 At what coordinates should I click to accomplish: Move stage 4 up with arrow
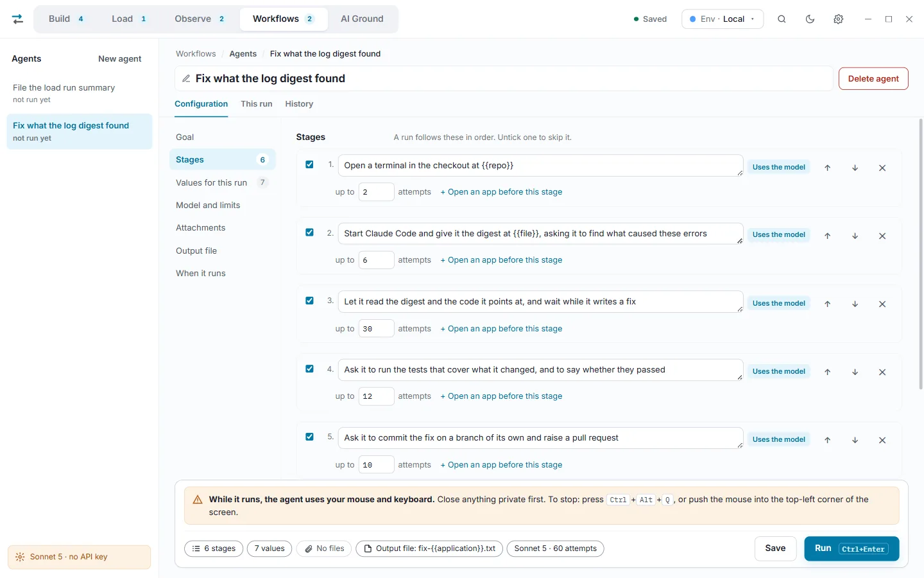(827, 372)
